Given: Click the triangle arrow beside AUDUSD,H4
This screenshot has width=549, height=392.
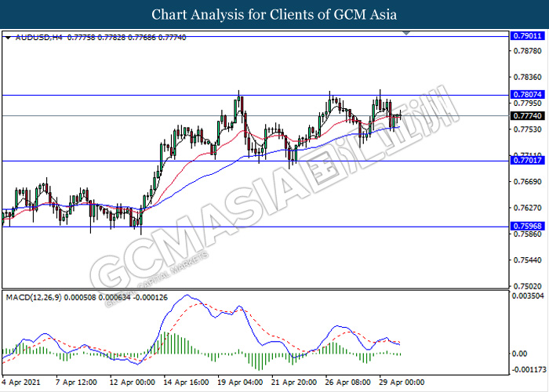Looking at the screenshot, I should [8, 37].
